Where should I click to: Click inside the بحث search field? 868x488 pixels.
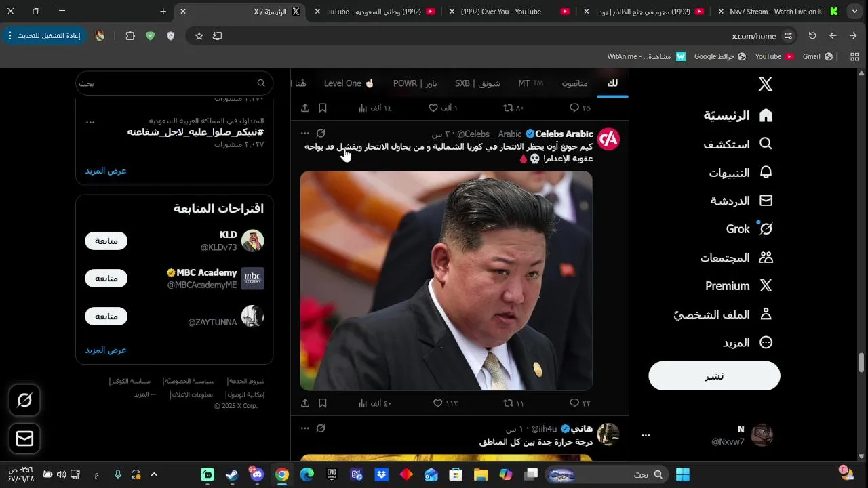(174, 83)
